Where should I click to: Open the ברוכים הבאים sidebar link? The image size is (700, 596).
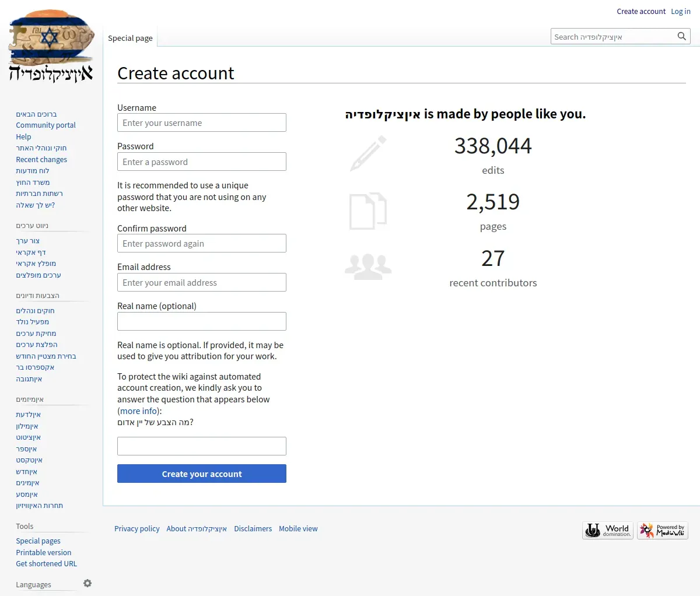pyautogui.click(x=36, y=114)
